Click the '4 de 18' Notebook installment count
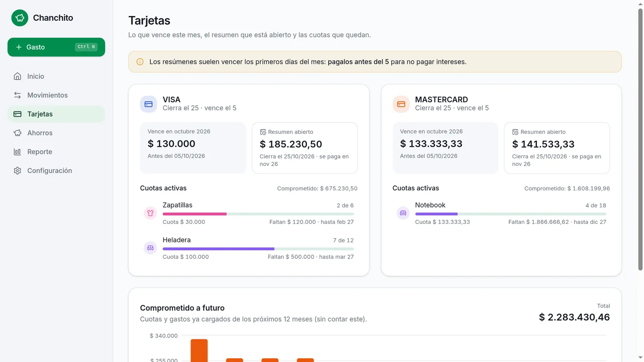Viewport: 644px width, 362px height. coord(595,206)
